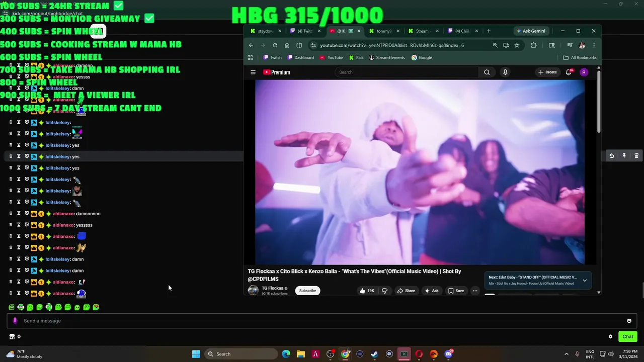Save the video to playlist
Image resolution: width=644 pixels, height=362 pixels.
tap(456, 291)
